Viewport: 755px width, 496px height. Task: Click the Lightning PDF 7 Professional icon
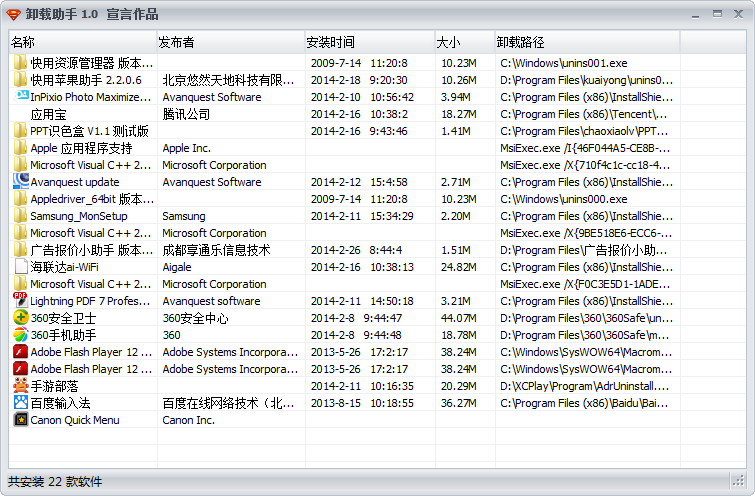(20, 300)
